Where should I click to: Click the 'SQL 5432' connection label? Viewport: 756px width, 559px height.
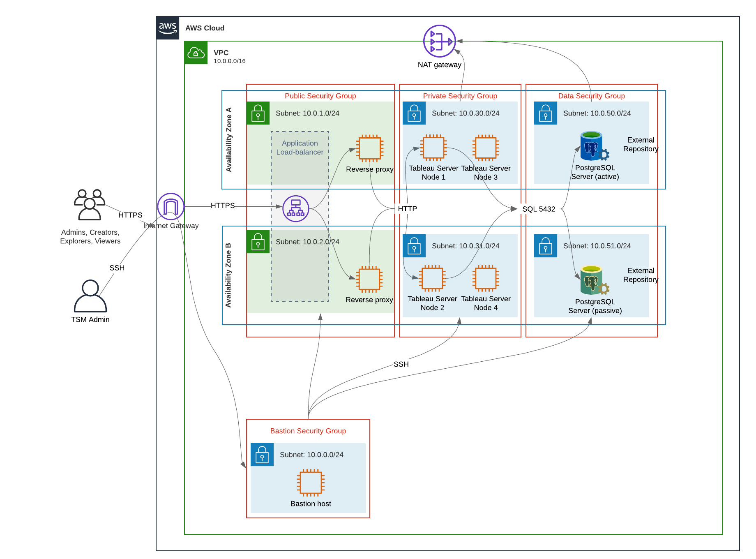pyautogui.click(x=539, y=209)
